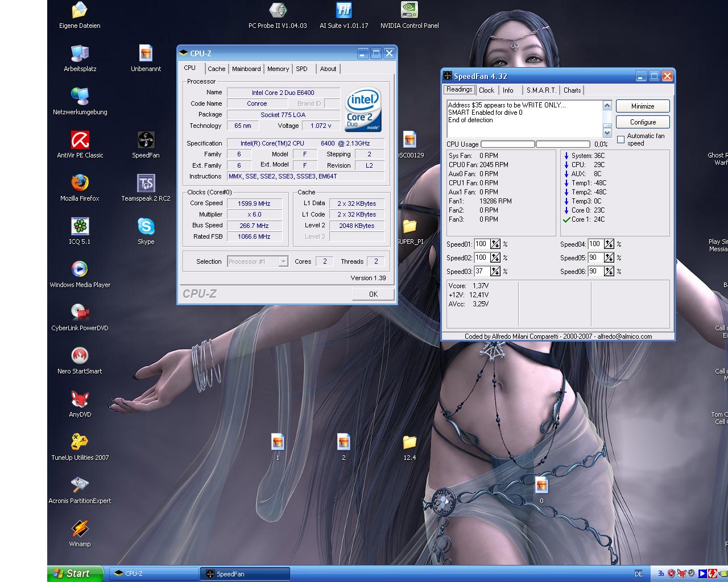
Task: Open the Arbeitsplatz desktop icon
Action: coord(80,59)
